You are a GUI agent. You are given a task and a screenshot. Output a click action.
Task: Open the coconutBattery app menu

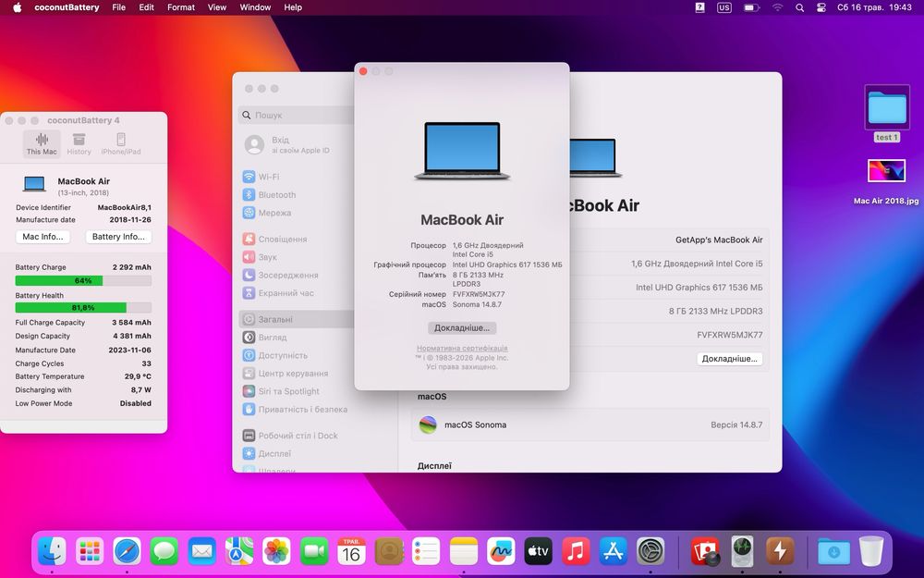coord(67,7)
